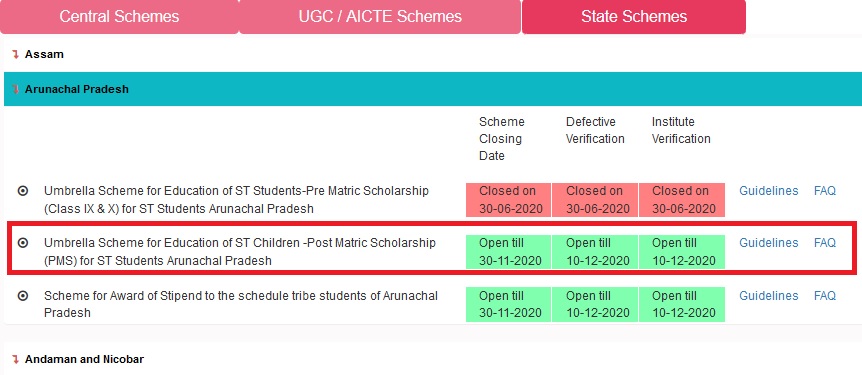Image resolution: width=862 pixels, height=375 pixels.
Task: Open FAQ for Pre Matric Scholarship
Action: pyautogui.click(x=825, y=191)
